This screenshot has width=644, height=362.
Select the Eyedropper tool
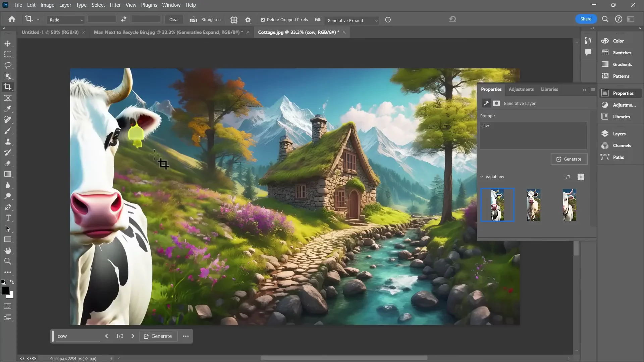(x=8, y=109)
